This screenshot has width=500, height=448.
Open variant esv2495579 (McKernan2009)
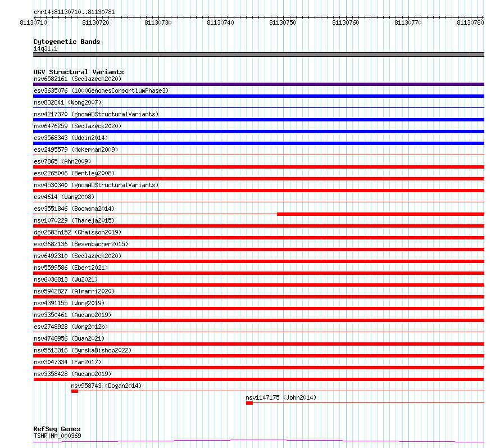(x=76, y=150)
